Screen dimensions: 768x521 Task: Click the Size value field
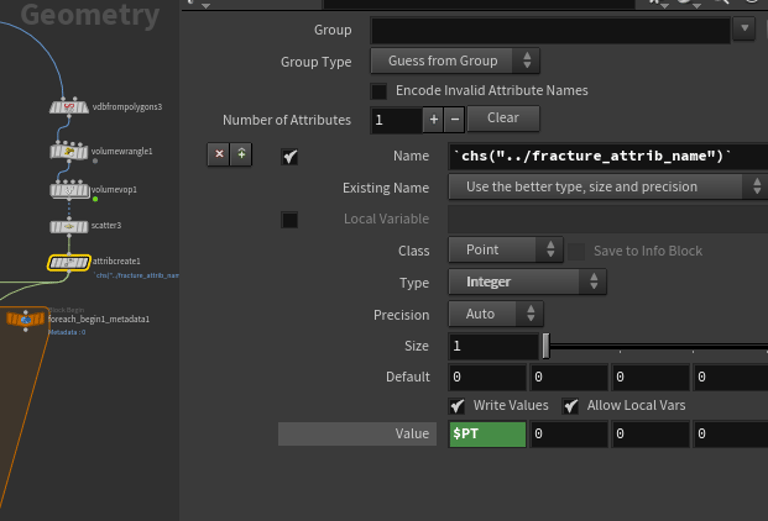click(x=494, y=346)
